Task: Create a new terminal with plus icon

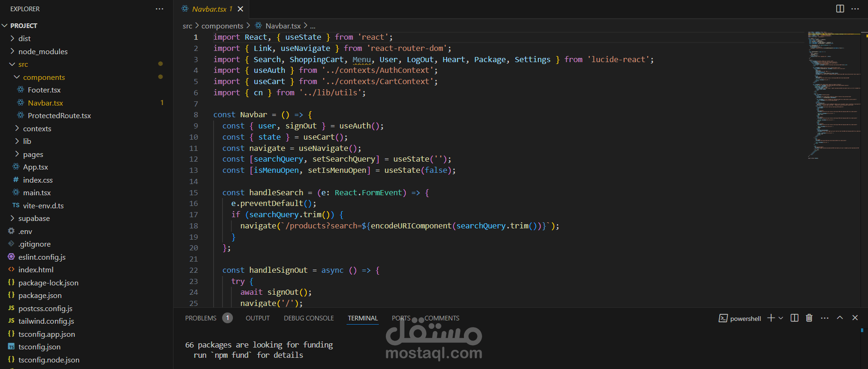Action: pyautogui.click(x=771, y=318)
